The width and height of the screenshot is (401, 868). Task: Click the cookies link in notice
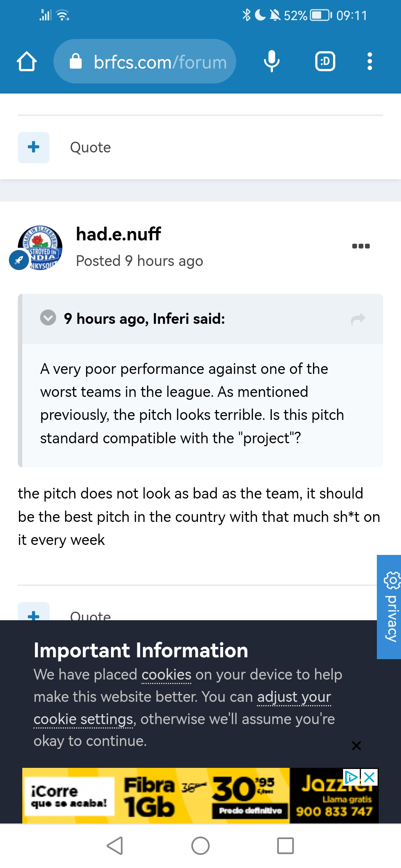(x=166, y=675)
